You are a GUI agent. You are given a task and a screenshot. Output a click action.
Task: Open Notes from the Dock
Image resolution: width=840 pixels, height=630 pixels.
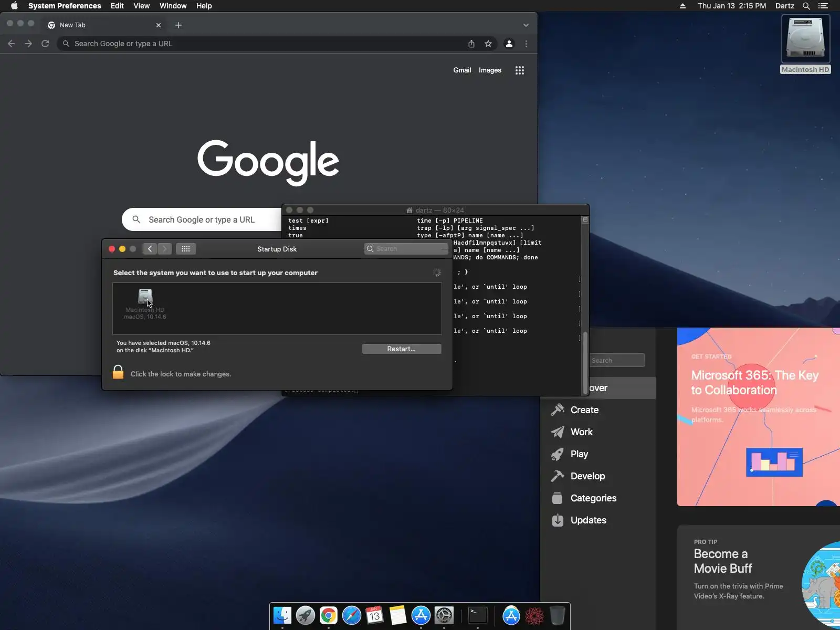[398, 615]
